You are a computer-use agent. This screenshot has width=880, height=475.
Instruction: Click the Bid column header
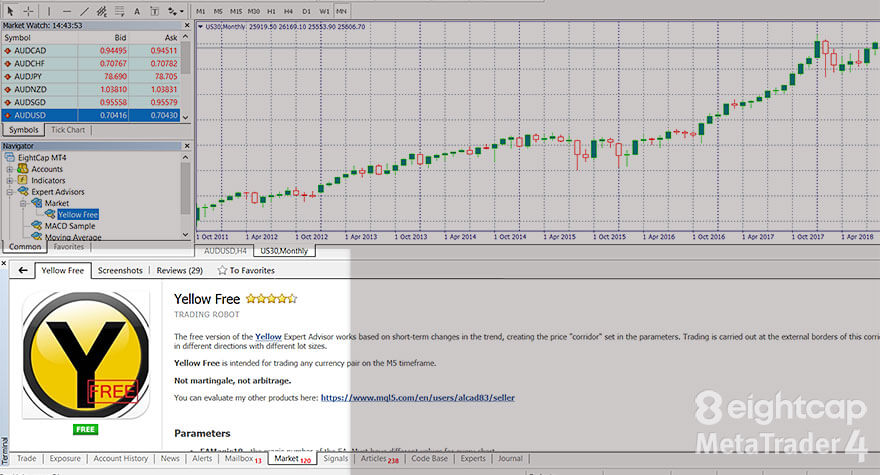103,38
